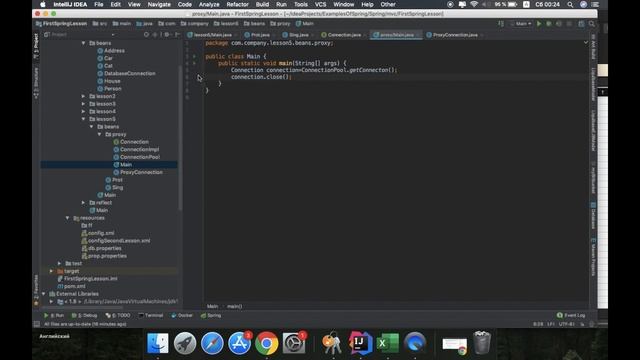Open the Terminal tool window
Screen dimensions: 640x360
(151, 316)
